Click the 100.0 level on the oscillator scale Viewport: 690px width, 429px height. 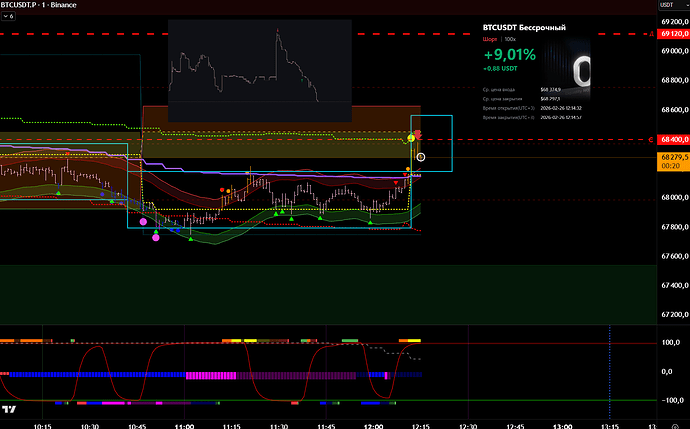coord(669,342)
